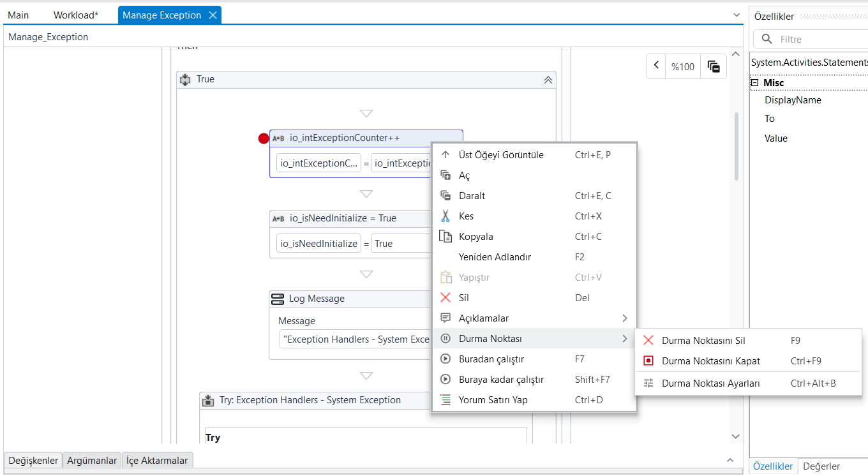
Task: Collapse the Misc property group
Action: (754, 83)
